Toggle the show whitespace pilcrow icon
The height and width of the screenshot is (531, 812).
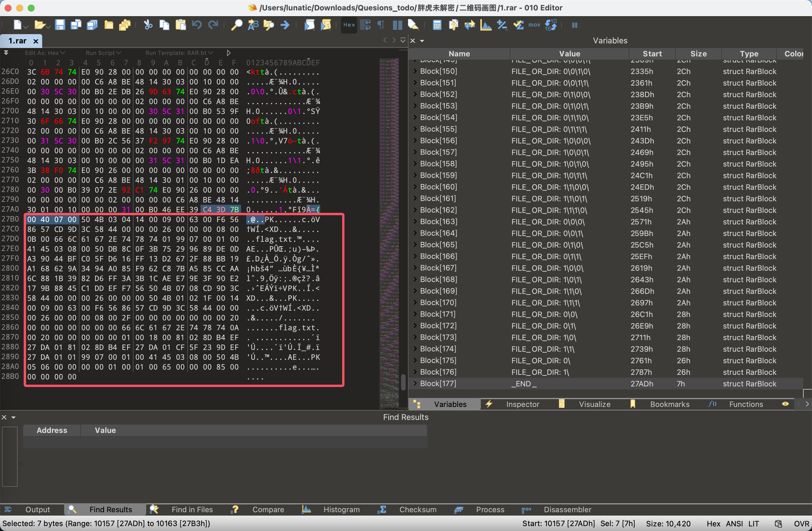coord(381,25)
